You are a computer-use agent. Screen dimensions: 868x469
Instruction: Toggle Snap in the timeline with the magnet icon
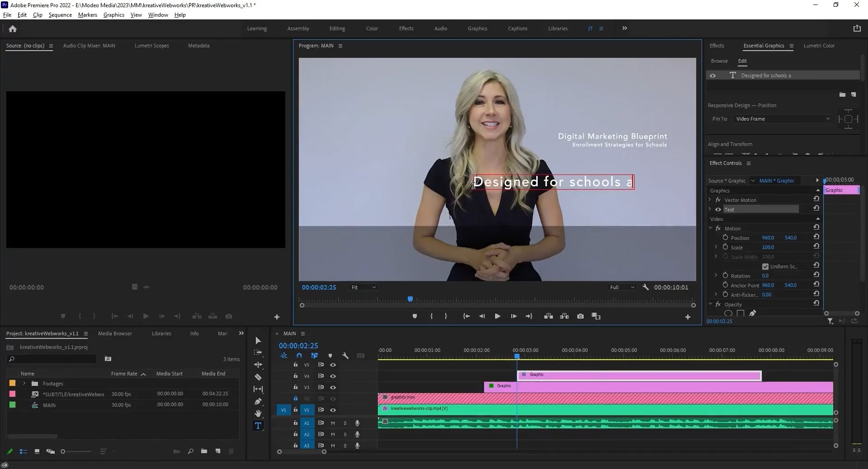(x=299, y=356)
